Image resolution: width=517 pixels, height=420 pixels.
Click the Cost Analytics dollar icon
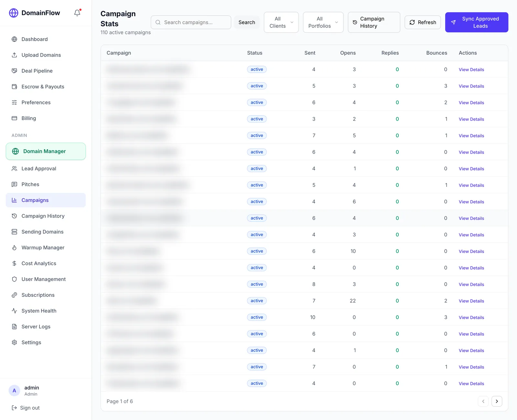click(14, 264)
